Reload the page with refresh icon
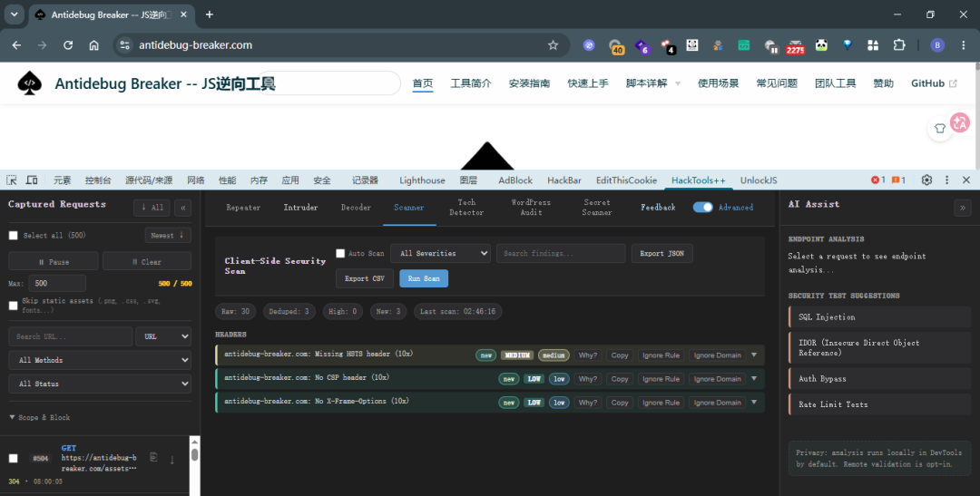The width and height of the screenshot is (980, 496). click(68, 45)
